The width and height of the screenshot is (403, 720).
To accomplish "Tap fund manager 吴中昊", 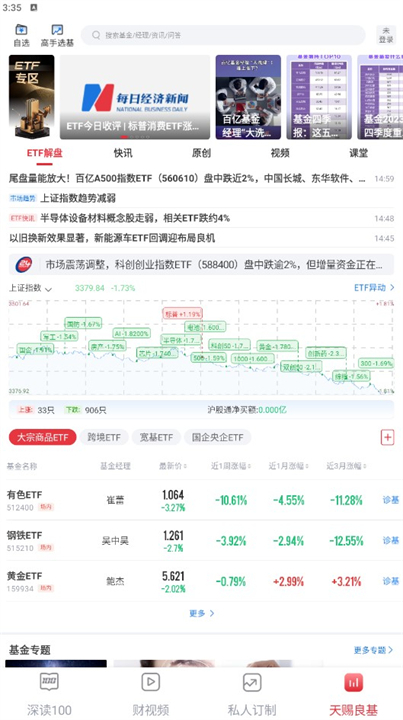I will pyautogui.click(x=115, y=540).
